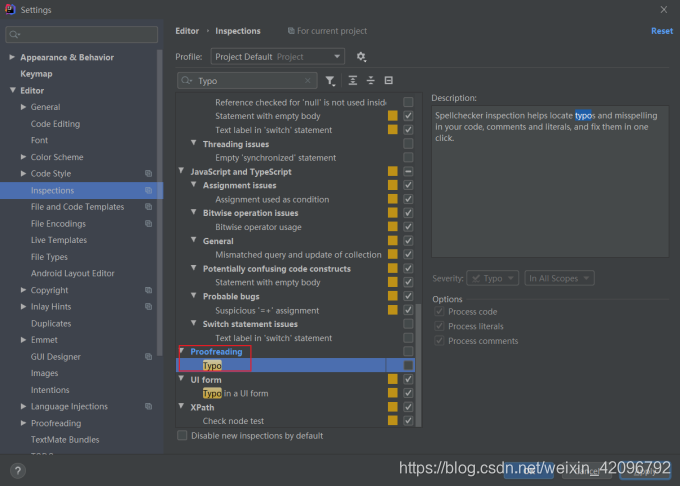The width and height of the screenshot is (681, 487).
Task: Click project-level icon beside Inspections sidebar item
Action: point(149,190)
